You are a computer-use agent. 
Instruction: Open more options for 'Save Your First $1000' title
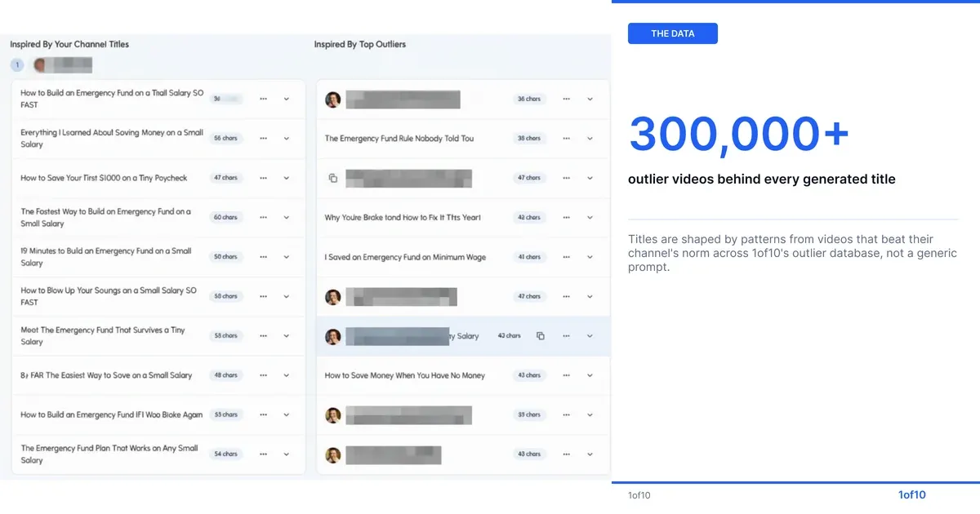tap(263, 178)
